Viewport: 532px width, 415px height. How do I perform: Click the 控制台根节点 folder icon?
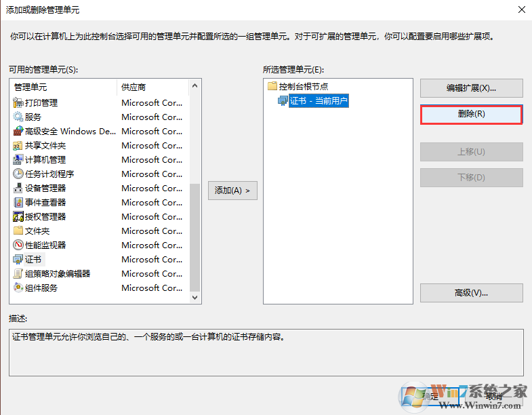(272, 86)
